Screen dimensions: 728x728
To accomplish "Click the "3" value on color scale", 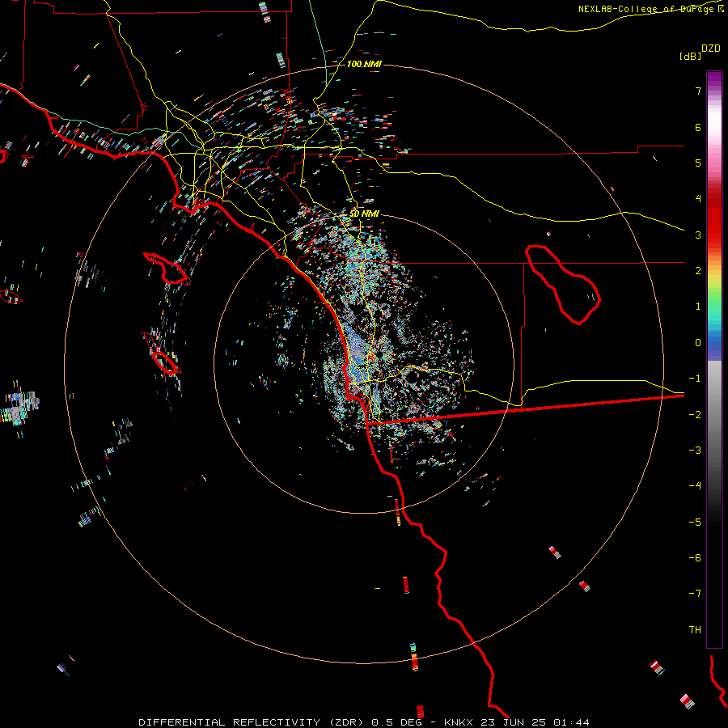I will tap(698, 235).
